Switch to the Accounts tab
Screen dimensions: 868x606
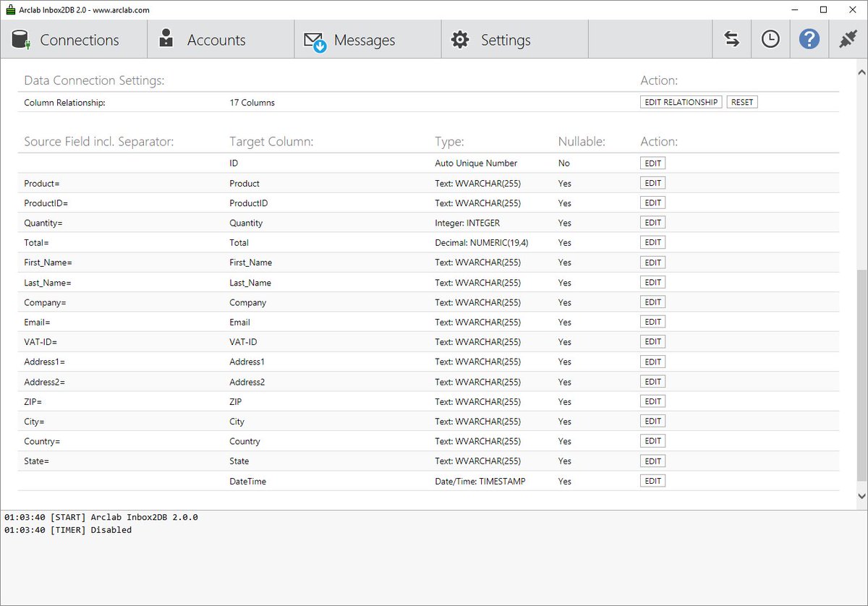[215, 40]
